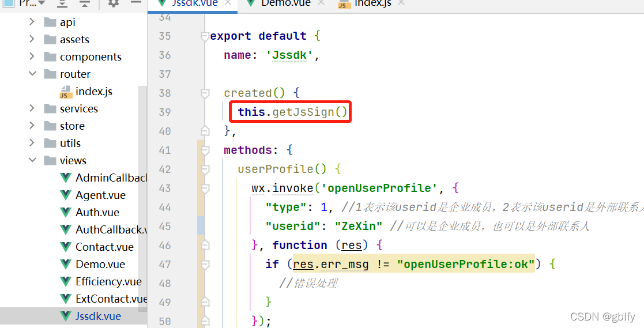Fold created() block at line 38
Image resolution: width=644 pixels, height=328 pixels.
(205, 94)
